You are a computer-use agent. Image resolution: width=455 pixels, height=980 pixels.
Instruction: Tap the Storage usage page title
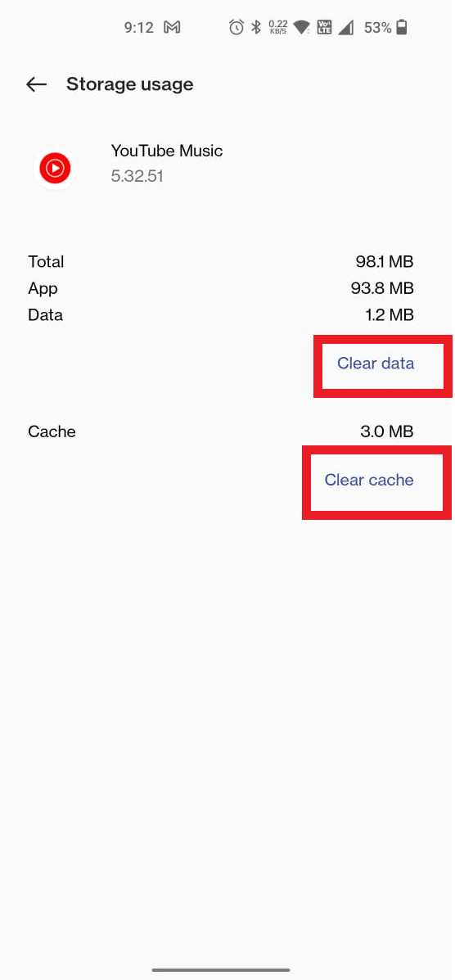(x=130, y=84)
